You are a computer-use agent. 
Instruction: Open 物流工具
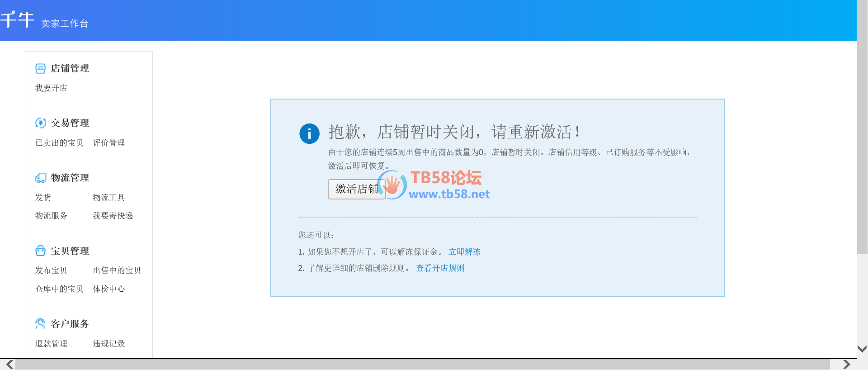(109, 198)
